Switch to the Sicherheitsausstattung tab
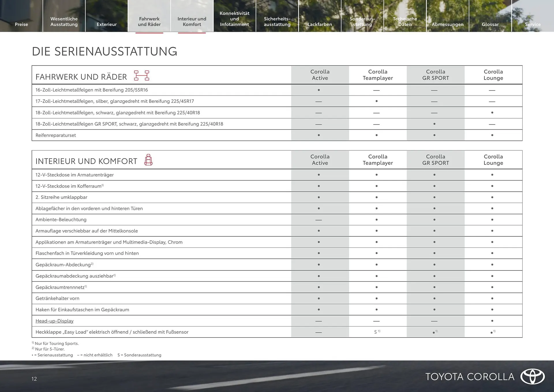Screen dimensions: 554x392 click(277, 21)
